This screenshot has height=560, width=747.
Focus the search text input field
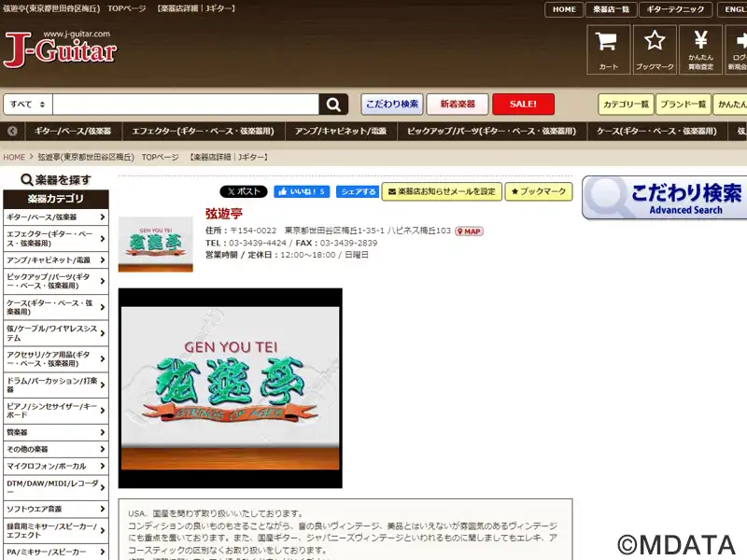[186, 105]
